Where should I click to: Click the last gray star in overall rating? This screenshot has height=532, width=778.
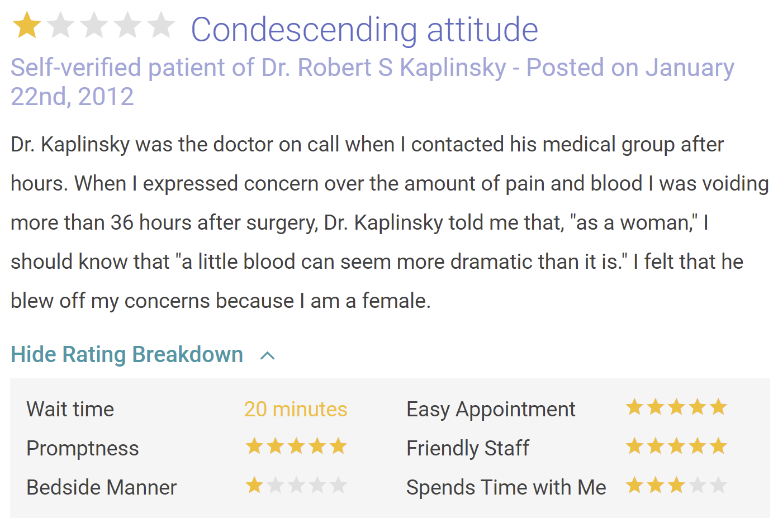(162, 26)
